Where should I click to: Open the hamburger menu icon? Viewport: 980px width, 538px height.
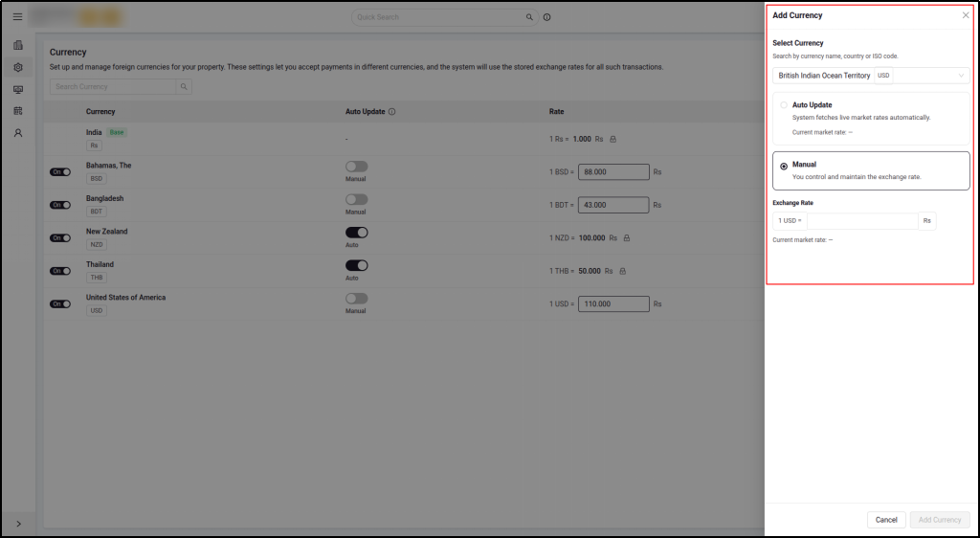(17, 17)
